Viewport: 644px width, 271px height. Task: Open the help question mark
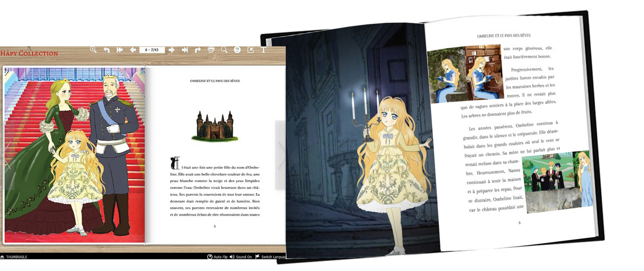pos(237,50)
